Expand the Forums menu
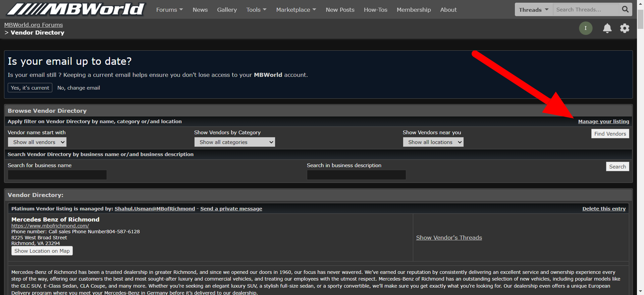Screen dimensions: 644x295 [x=169, y=10]
